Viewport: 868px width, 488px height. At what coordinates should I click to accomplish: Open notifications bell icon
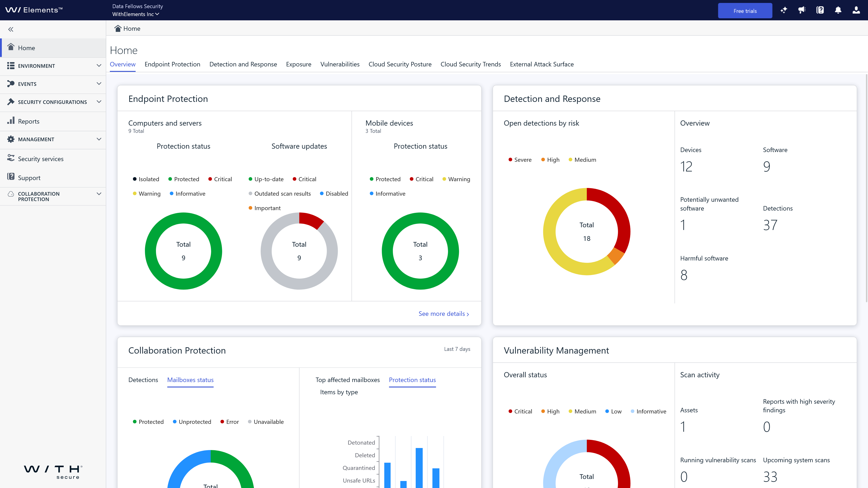[x=838, y=10]
